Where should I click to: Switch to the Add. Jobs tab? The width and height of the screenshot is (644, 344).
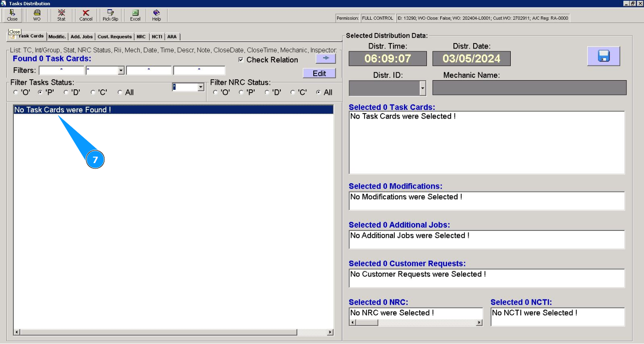[82, 37]
